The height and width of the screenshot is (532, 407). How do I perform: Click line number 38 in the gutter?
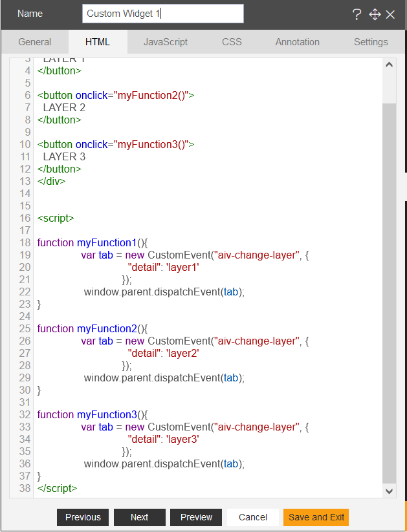tap(25, 488)
